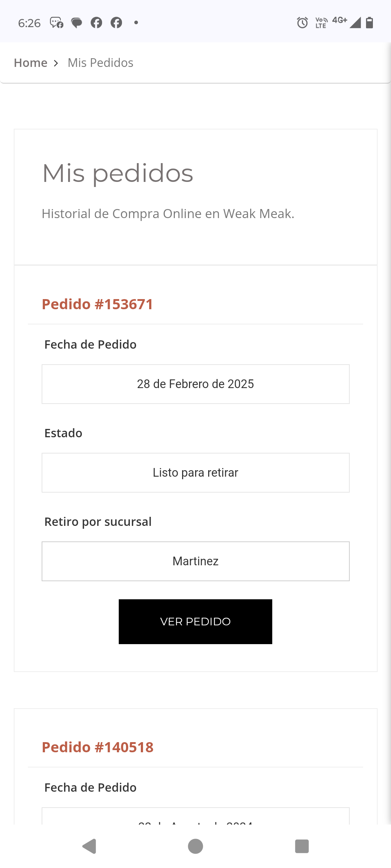
Task: Click the Listo para retirar status field
Action: coord(195,473)
